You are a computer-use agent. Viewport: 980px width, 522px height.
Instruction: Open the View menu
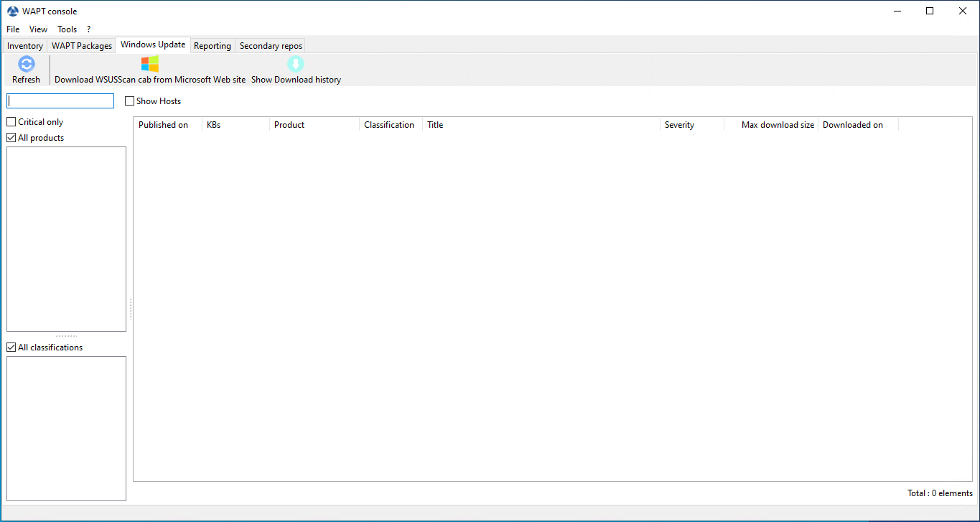pos(38,29)
